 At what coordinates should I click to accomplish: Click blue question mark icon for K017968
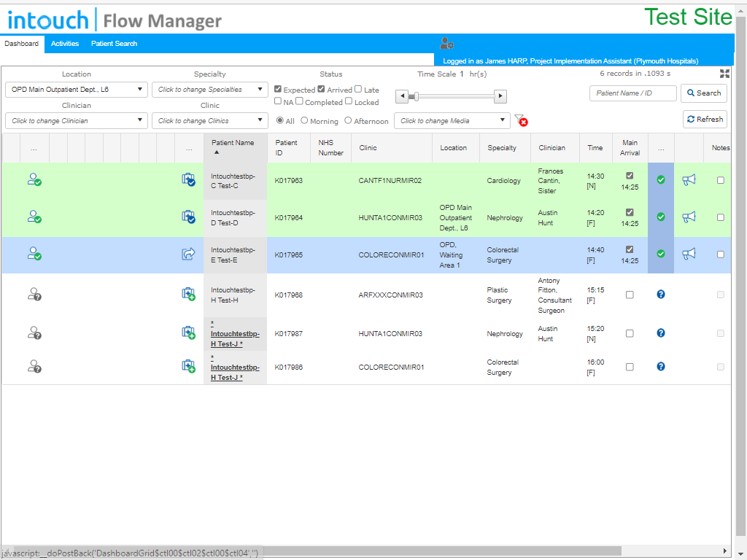661,295
